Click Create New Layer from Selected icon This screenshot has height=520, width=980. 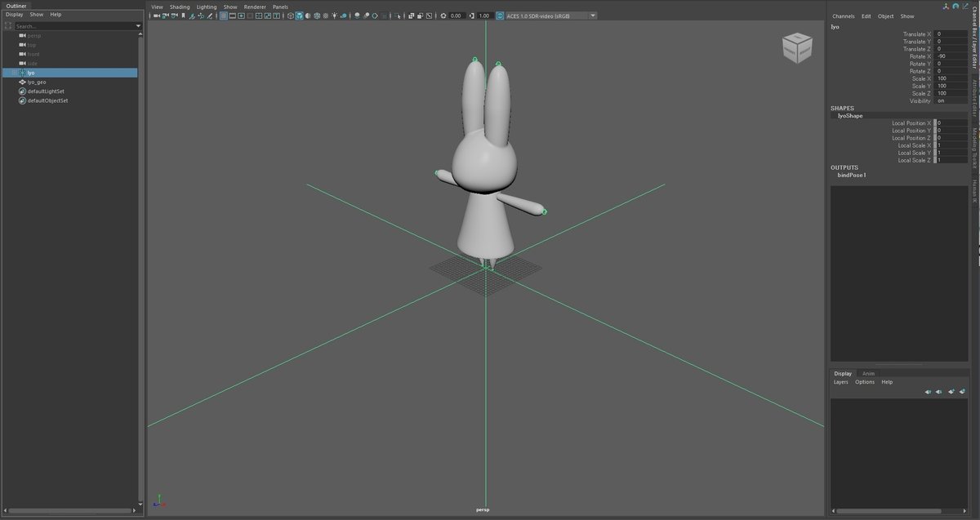pos(963,392)
